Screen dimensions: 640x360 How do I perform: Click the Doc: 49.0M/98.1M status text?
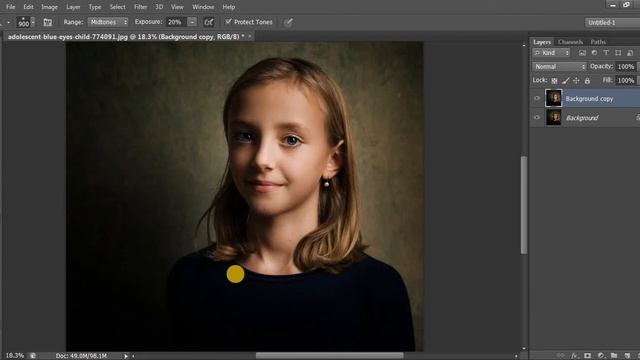[81, 356]
